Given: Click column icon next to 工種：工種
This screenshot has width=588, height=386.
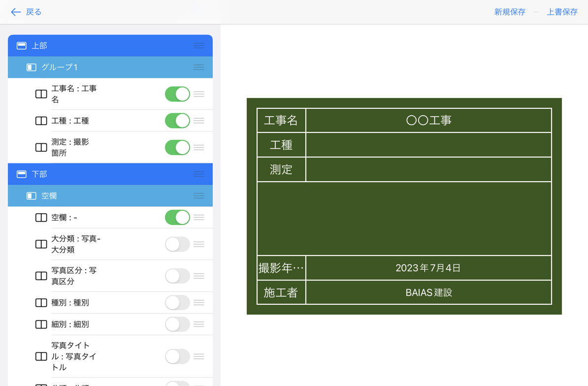Looking at the screenshot, I should (x=41, y=121).
